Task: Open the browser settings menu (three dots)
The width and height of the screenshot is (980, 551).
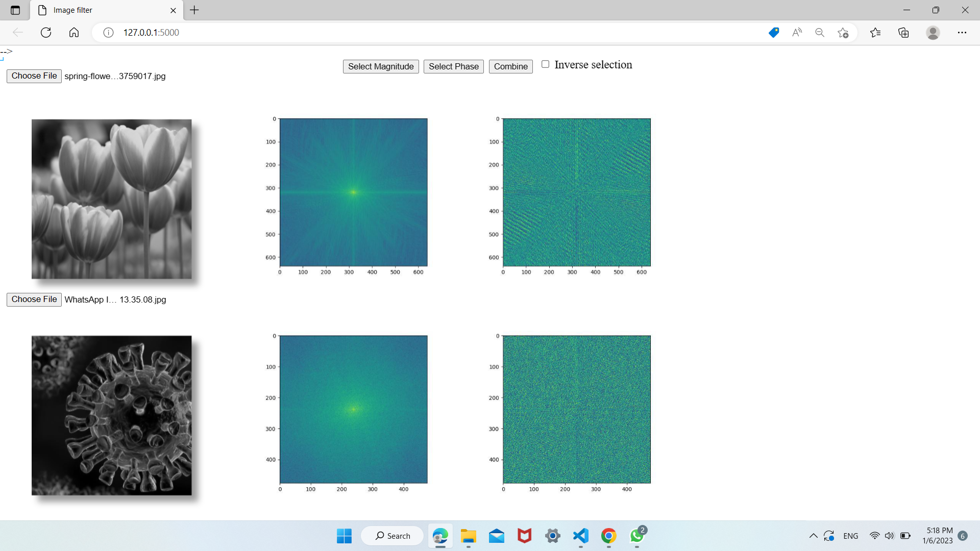Action: tap(963, 32)
